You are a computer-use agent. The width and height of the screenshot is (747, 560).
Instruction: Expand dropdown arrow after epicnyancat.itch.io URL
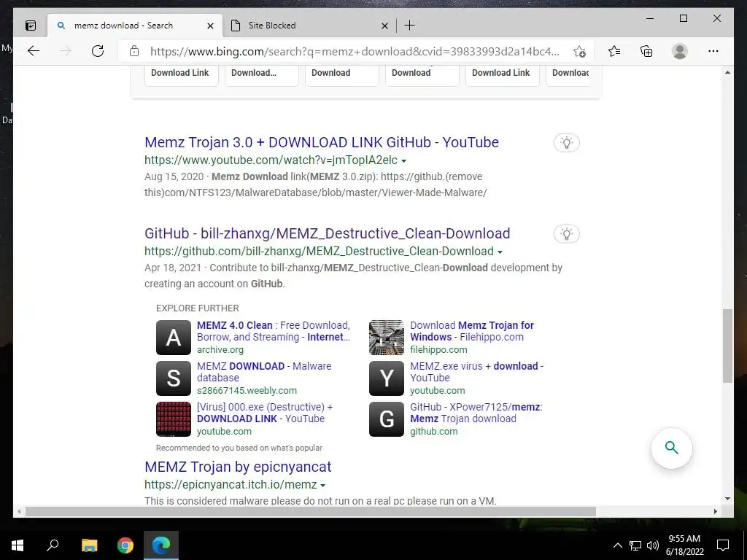coord(323,485)
